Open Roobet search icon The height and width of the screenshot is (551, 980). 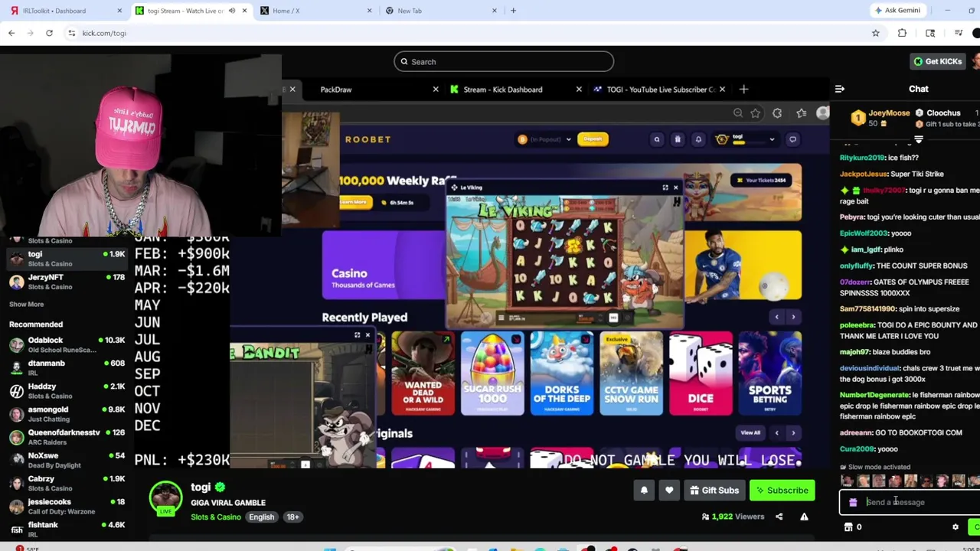click(657, 139)
